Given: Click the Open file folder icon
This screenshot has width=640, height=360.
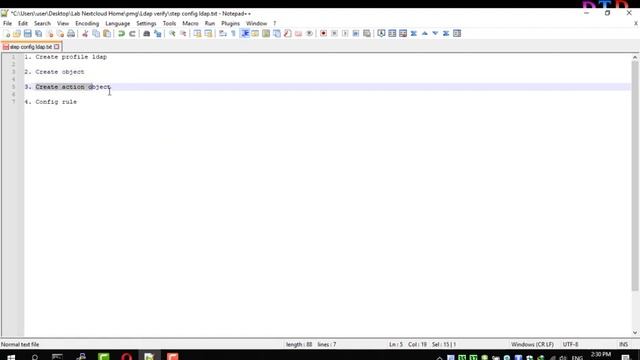Looking at the screenshot, I should [17, 33].
